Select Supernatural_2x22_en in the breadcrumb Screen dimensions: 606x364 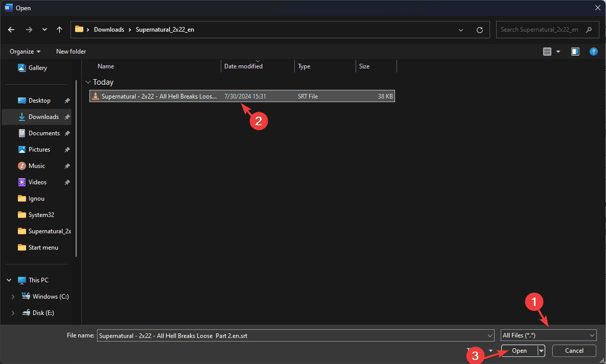(x=165, y=30)
